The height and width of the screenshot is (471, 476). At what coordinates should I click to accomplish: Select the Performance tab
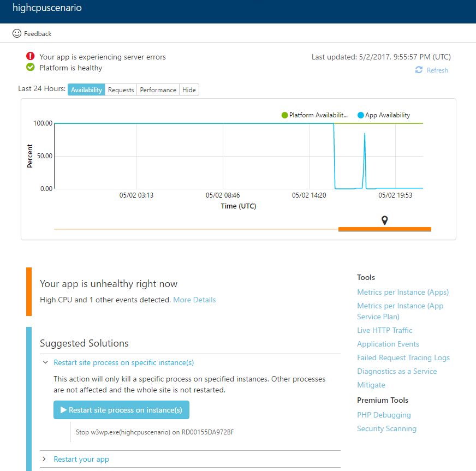158,90
